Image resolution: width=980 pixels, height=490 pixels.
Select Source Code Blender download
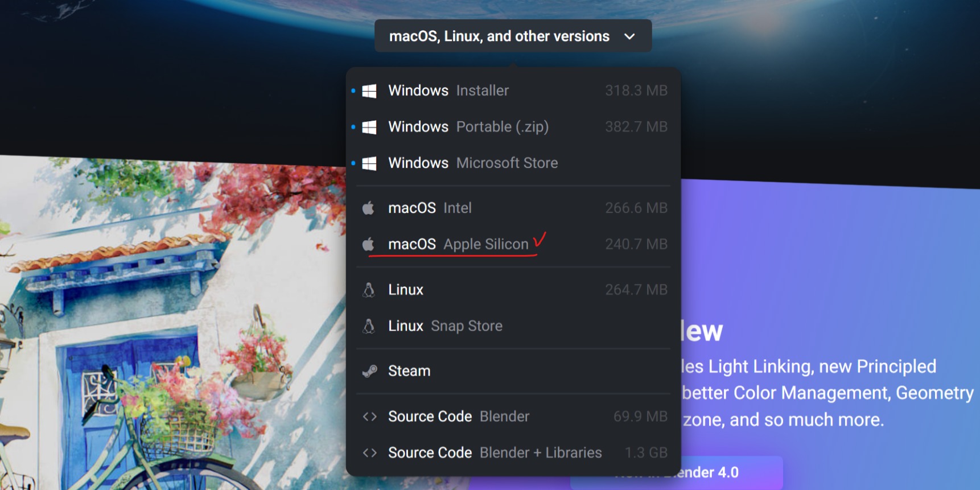pos(513,417)
